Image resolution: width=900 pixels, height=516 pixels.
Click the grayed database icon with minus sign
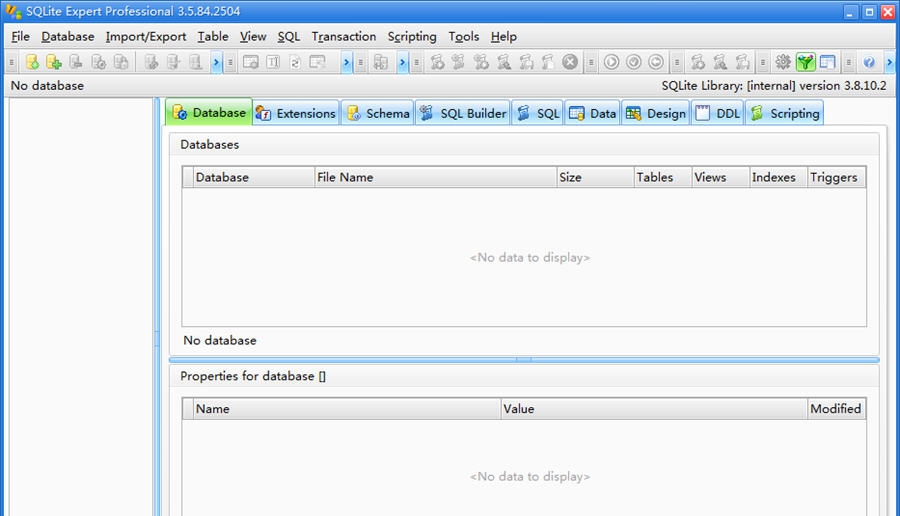76,62
